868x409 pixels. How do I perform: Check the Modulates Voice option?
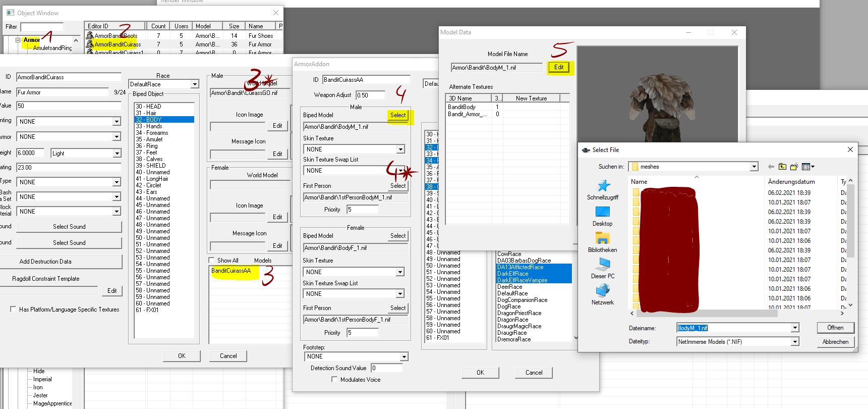tap(334, 380)
